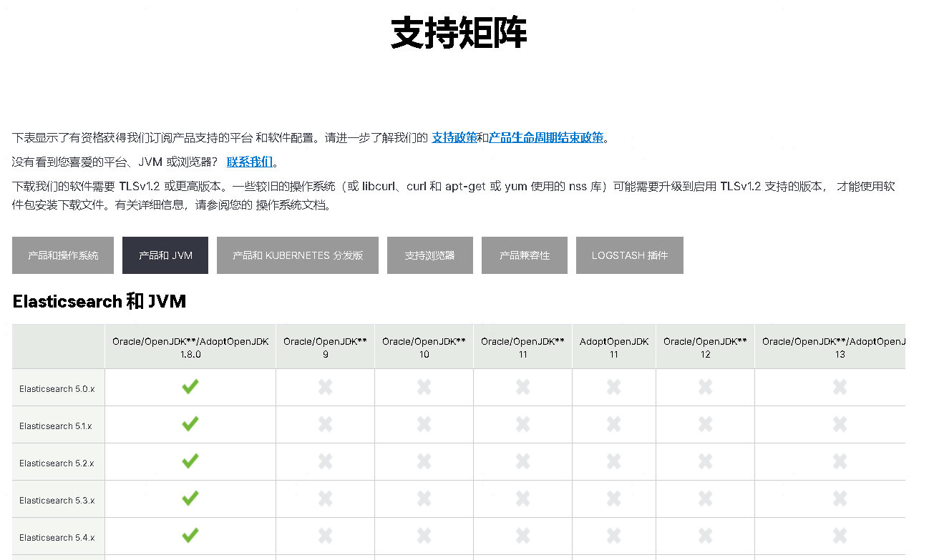This screenshot has width=929, height=560.
Task: Open the LOGSTASH 插件 tab
Action: 630,255
